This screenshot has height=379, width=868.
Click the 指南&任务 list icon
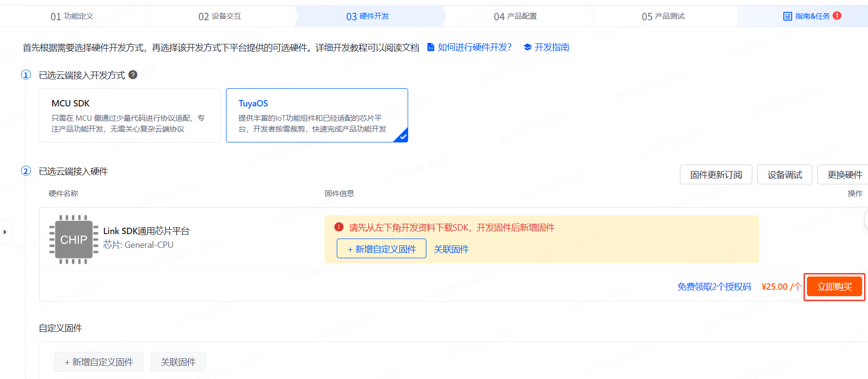coord(788,16)
